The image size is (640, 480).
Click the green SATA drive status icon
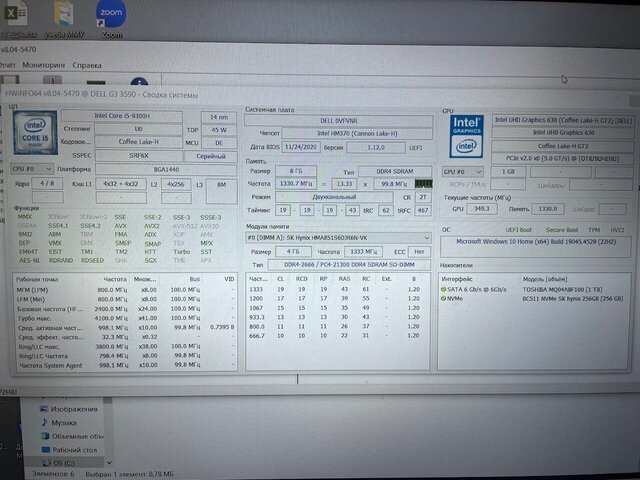443,288
